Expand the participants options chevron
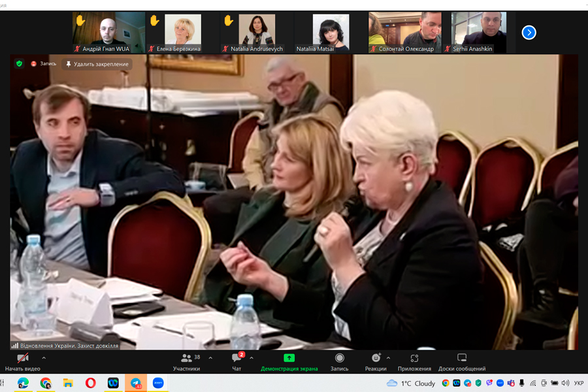The width and height of the screenshot is (588, 392). [210, 358]
